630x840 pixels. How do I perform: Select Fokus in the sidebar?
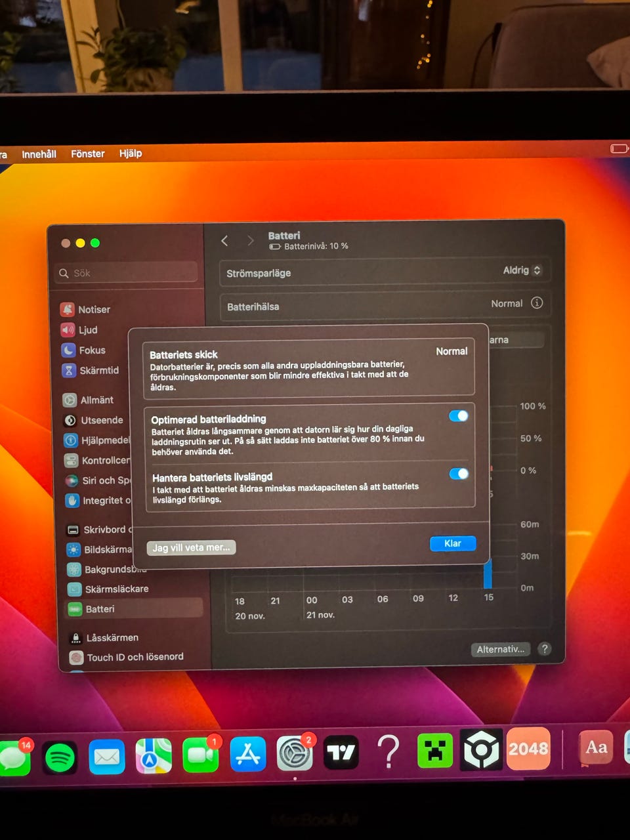pos(83,350)
